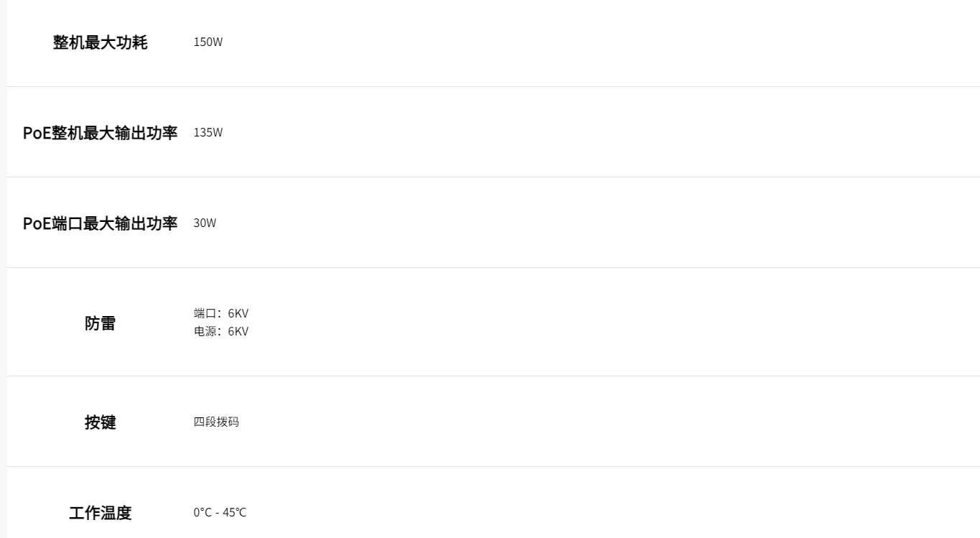Screen dimensions: 980x538
Task: Select the 135W PoE output value
Action: click(x=208, y=132)
